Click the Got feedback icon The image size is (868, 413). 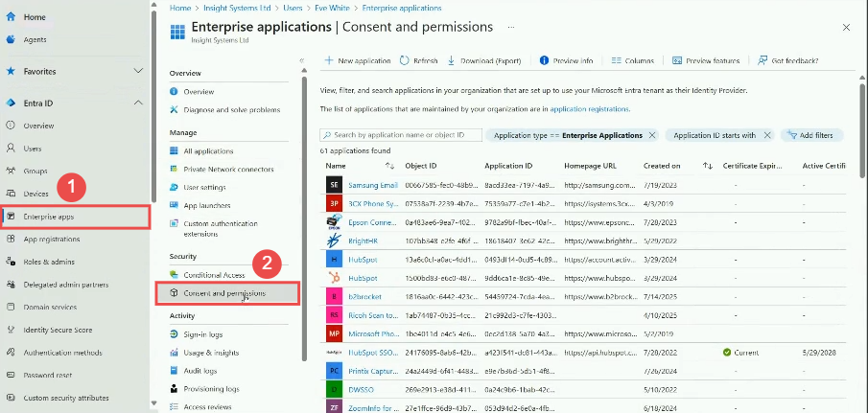[762, 60]
